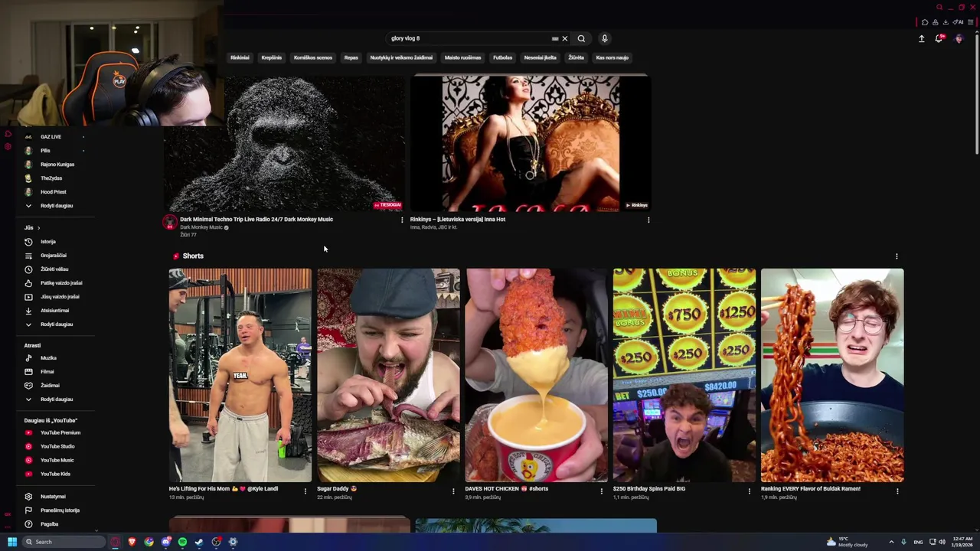Screen dimensions: 980x551
Task: Select the Rinkiniai filter chip
Action: 240,57
